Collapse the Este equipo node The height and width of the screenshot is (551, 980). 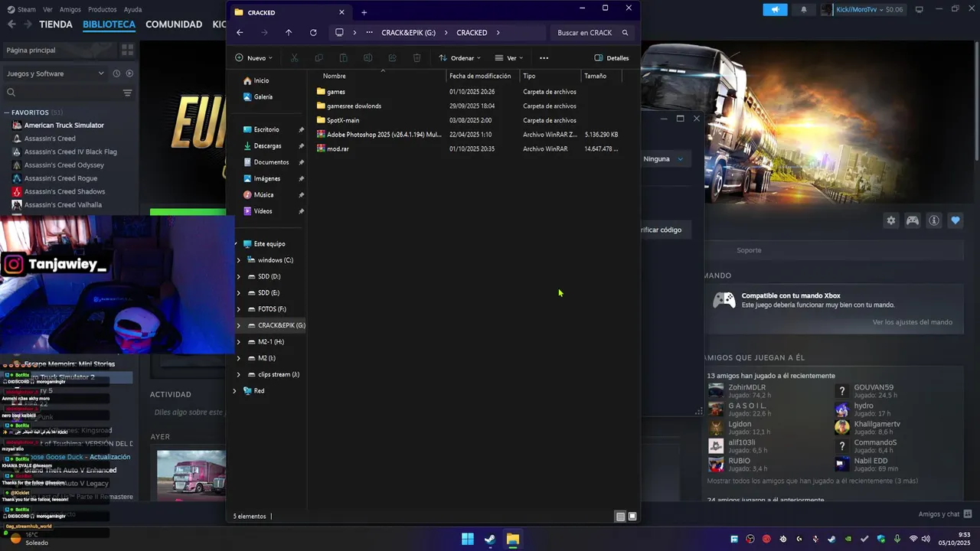[236, 244]
